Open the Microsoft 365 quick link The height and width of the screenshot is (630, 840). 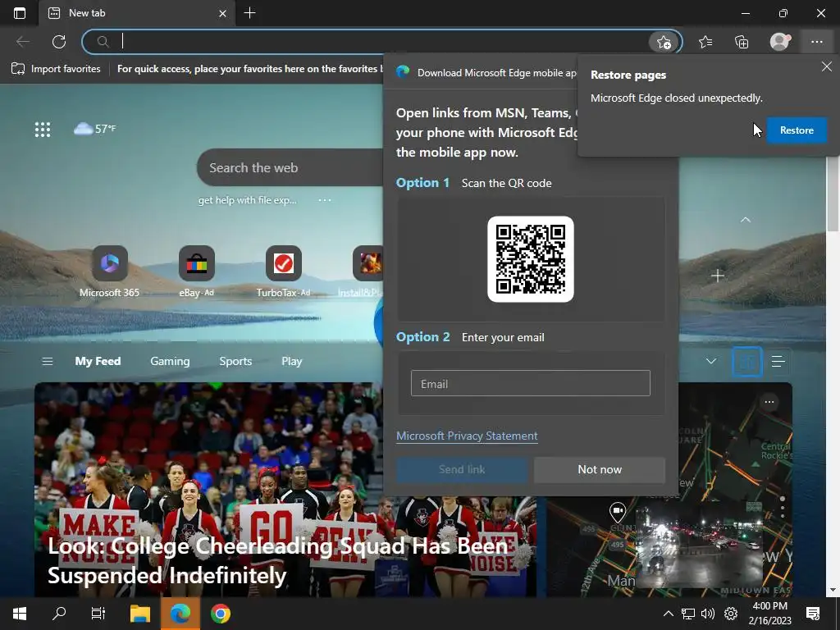109,271
